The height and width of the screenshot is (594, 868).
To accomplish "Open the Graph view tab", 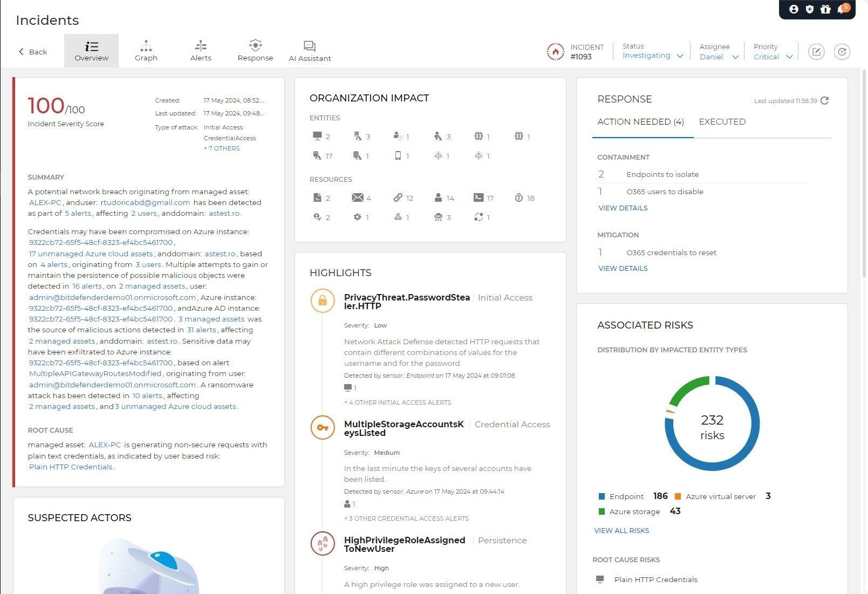I will [x=146, y=51].
